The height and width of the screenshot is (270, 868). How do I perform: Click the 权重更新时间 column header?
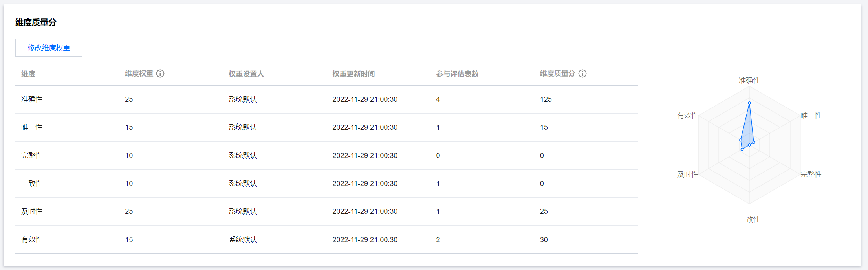353,74
